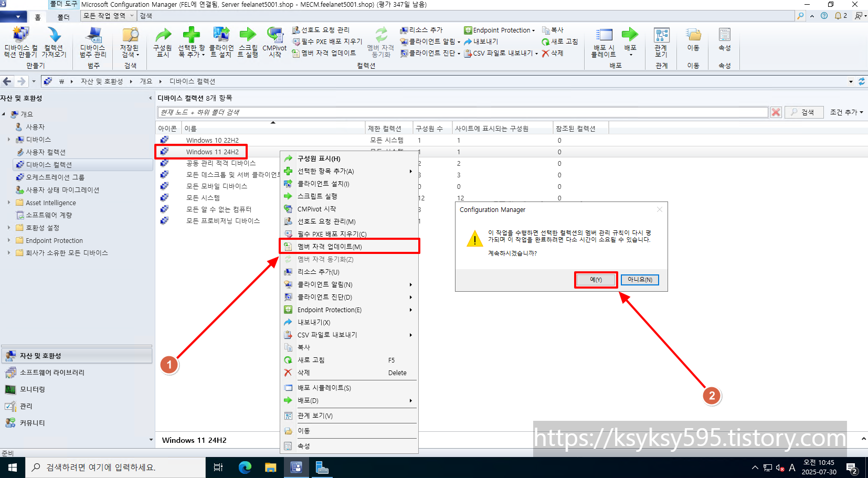The image size is (868, 478).
Task: Click the help question mark icon
Action: point(824,16)
